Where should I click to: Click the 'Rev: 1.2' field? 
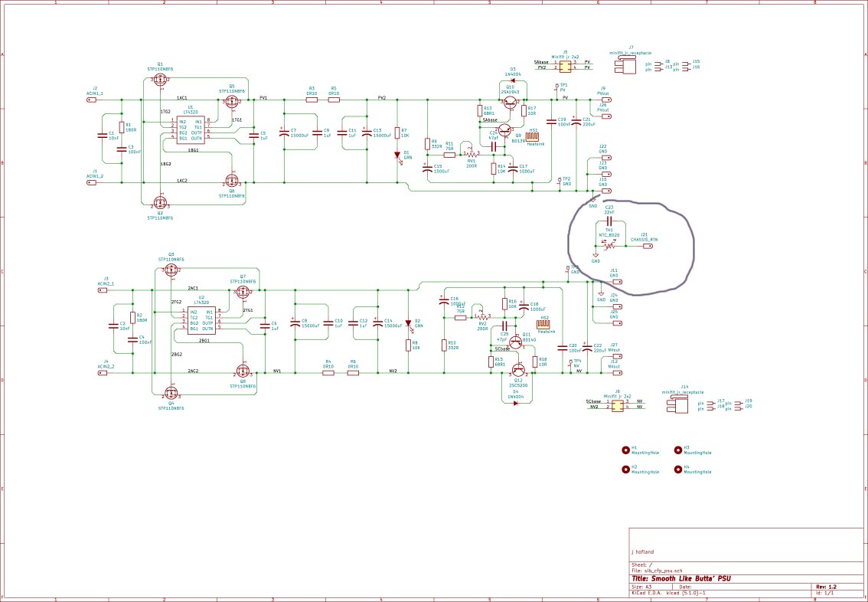coord(827,587)
